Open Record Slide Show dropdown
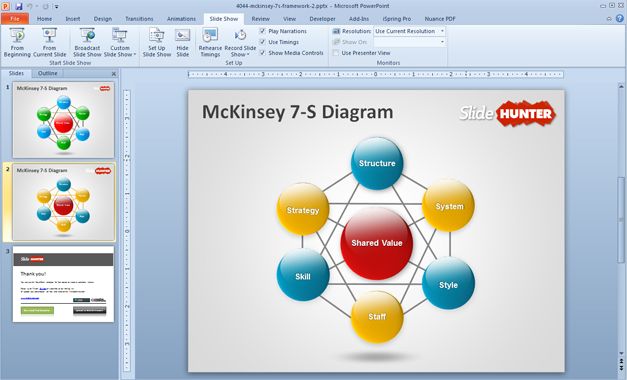This screenshot has height=380, width=627. (x=240, y=42)
